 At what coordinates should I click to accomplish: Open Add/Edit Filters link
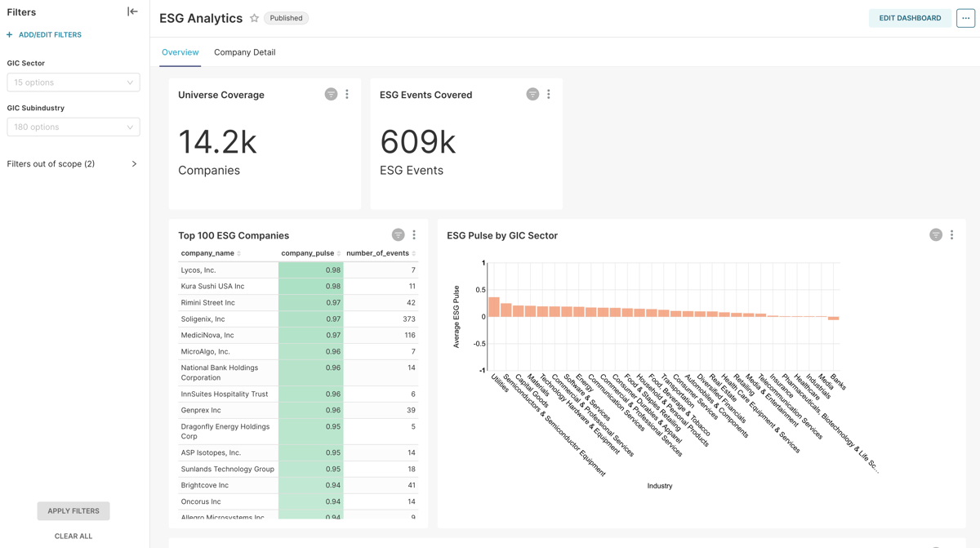[50, 35]
